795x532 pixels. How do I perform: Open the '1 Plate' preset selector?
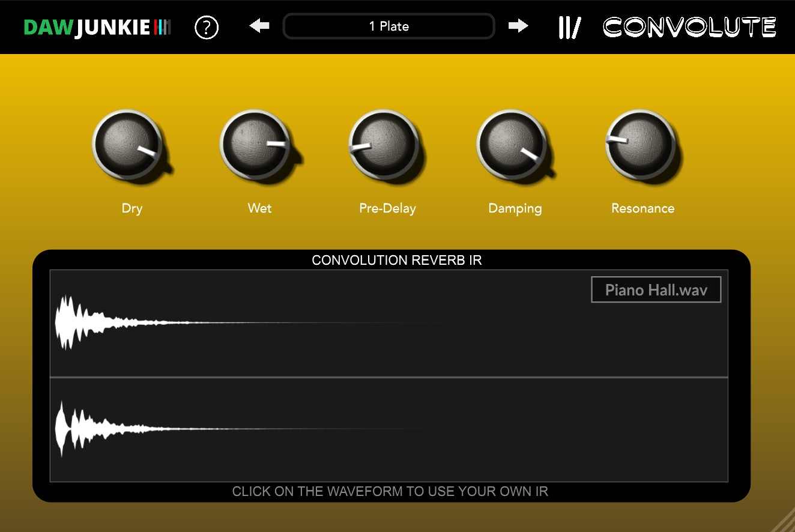[x=389, y=26]
